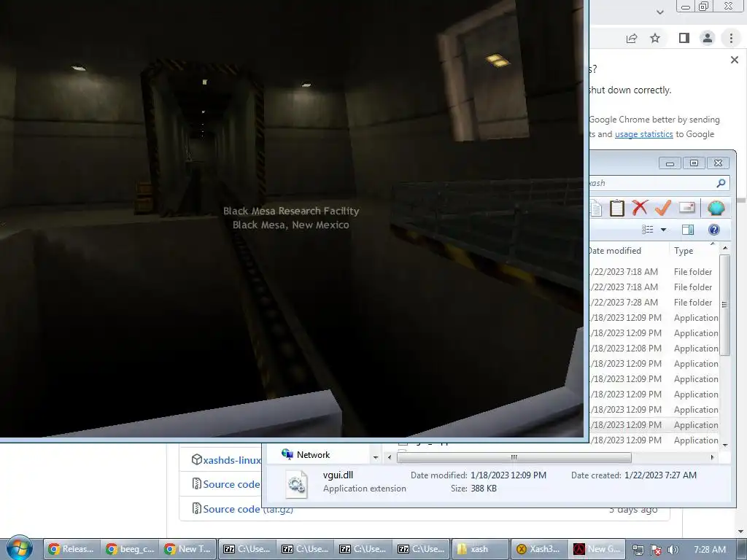The width and height of the screenshot is (747, 560).
Task: Click the details pane Date modified value
Action: [x=508, y=475]
